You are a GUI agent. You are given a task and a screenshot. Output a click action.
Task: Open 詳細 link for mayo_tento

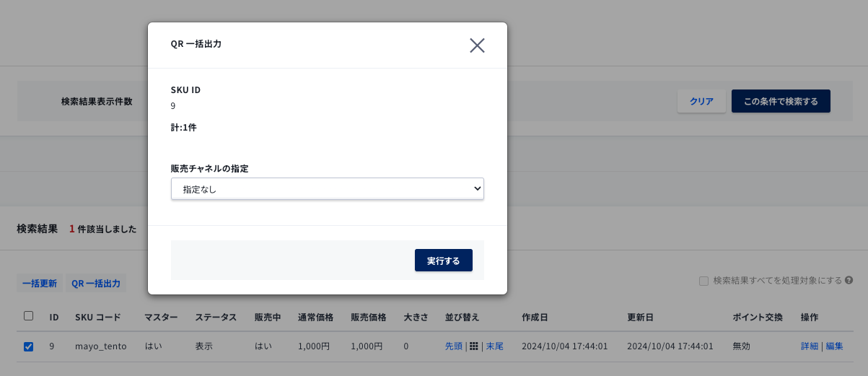[810, 346]
